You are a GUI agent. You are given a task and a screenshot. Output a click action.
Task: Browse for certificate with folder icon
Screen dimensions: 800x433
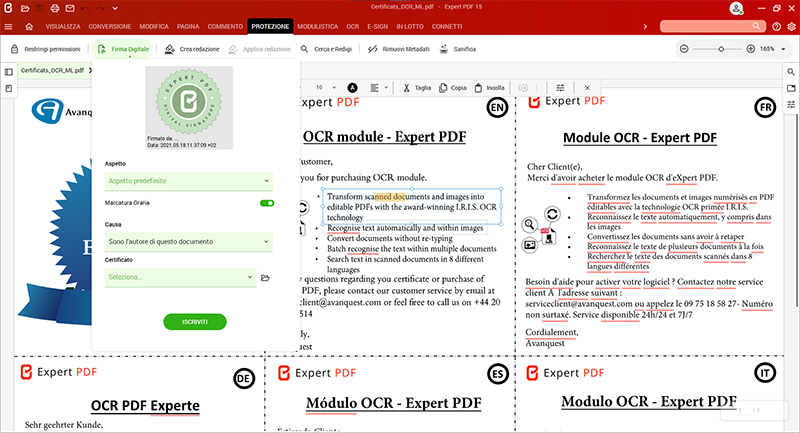[265, 278]
